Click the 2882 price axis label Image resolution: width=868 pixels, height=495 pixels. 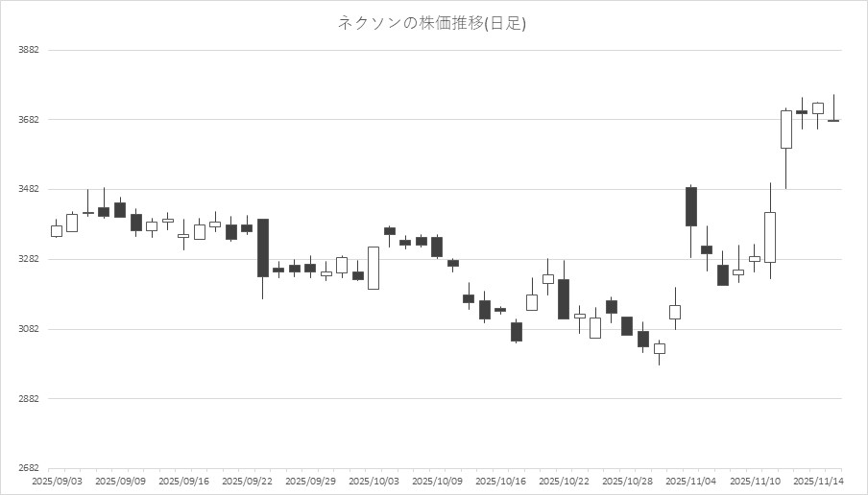click(28, 399)
